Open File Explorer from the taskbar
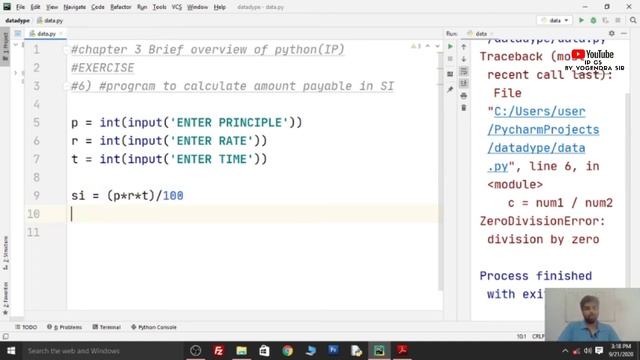Screen dimensions: 640x360 click(242, 351)
